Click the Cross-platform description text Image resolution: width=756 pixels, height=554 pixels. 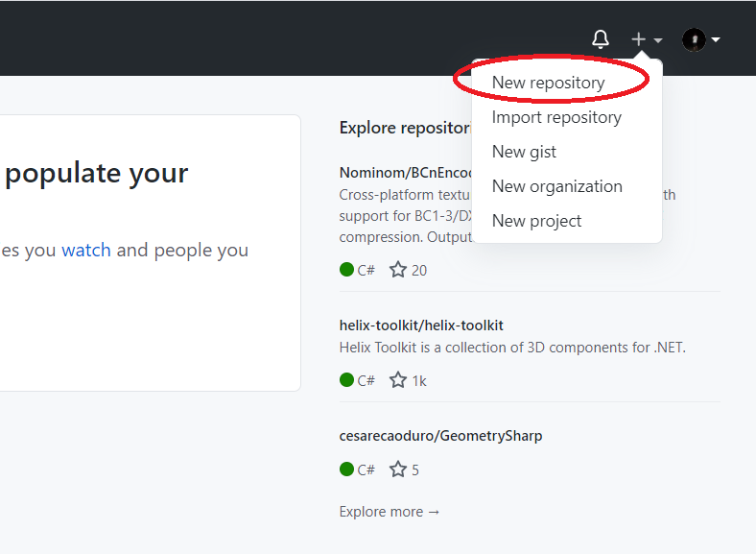[x=406, y=216]
